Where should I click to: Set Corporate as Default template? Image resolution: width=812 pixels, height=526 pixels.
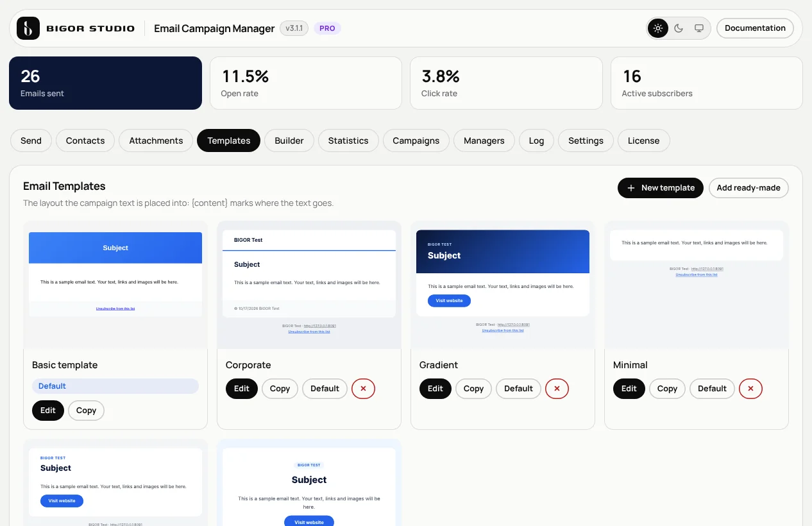click(x=325, y=389)
